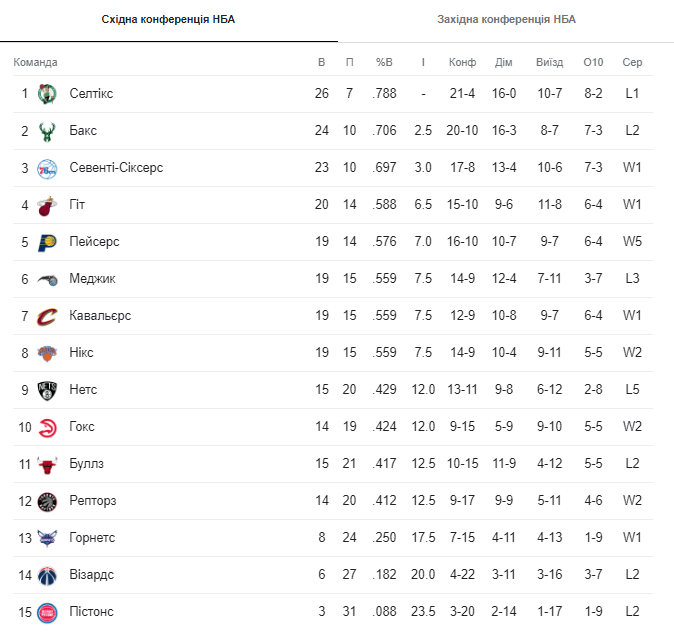The image size is (674, 636).
Task: Open the Репторз team link
Action: pyautogui.click(x=95, y=501)
